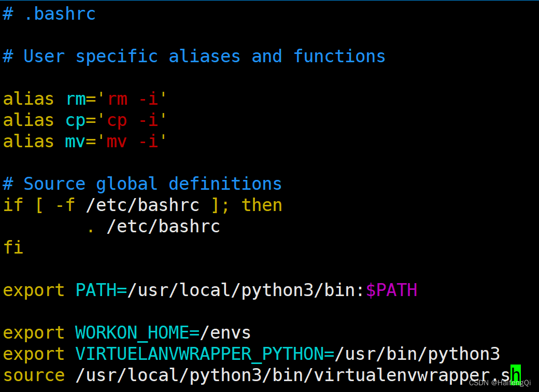Place cursor on the 'fi' keyword
Viewport: 539px width, 392px height.
click(x=13, y=247)
